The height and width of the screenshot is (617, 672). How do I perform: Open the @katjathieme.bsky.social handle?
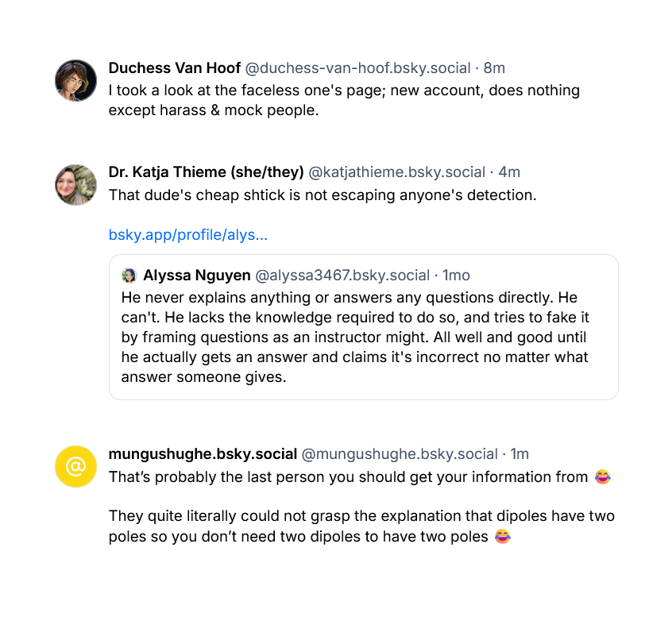(396, 172)
